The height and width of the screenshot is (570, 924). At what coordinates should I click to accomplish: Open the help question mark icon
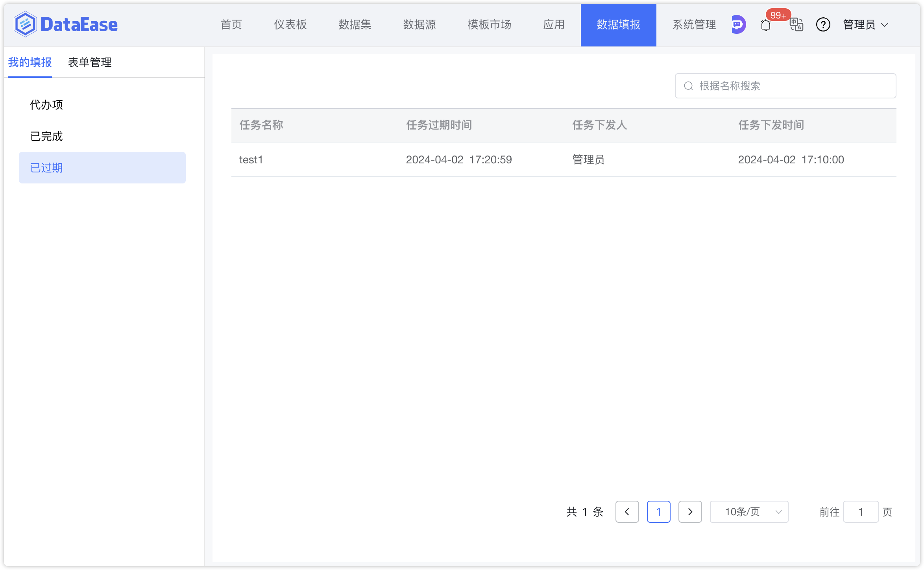click(x=823, y=25)
